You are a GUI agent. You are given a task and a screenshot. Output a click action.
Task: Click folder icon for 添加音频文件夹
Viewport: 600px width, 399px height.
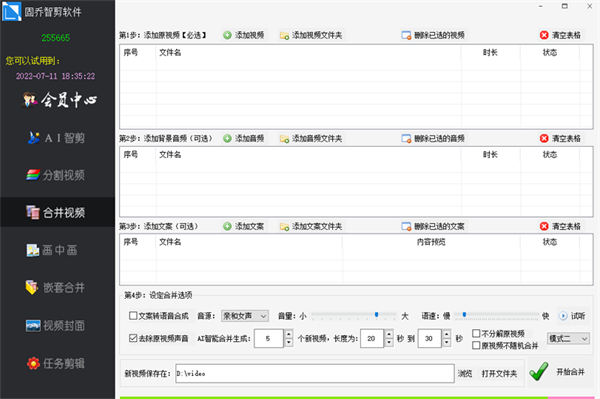click(x=284, y=139)
